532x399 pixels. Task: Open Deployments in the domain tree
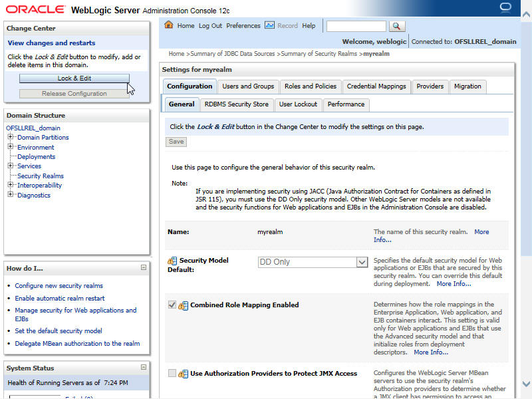click(x=37, y=157)
